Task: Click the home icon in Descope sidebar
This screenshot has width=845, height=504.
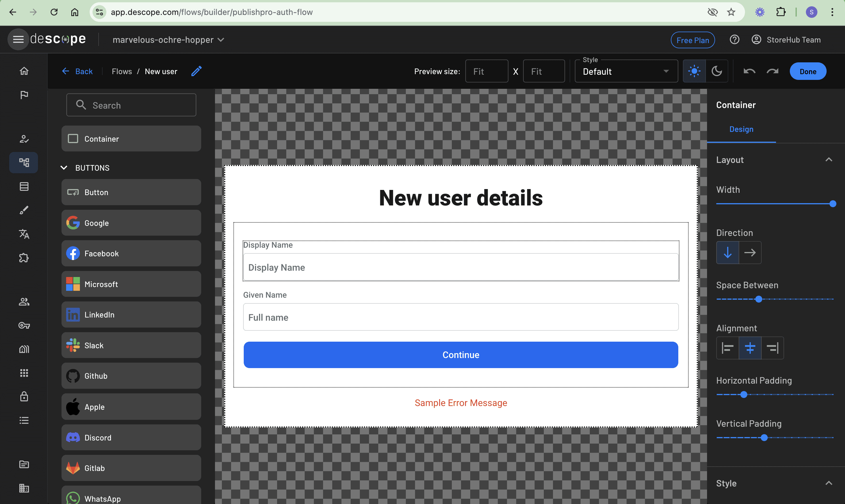Action: [24, 71]
